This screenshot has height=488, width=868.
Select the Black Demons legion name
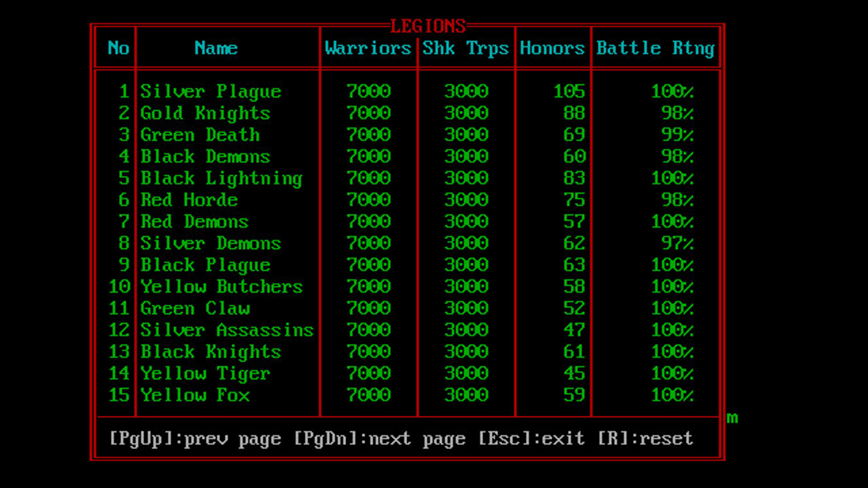point(205,157)
